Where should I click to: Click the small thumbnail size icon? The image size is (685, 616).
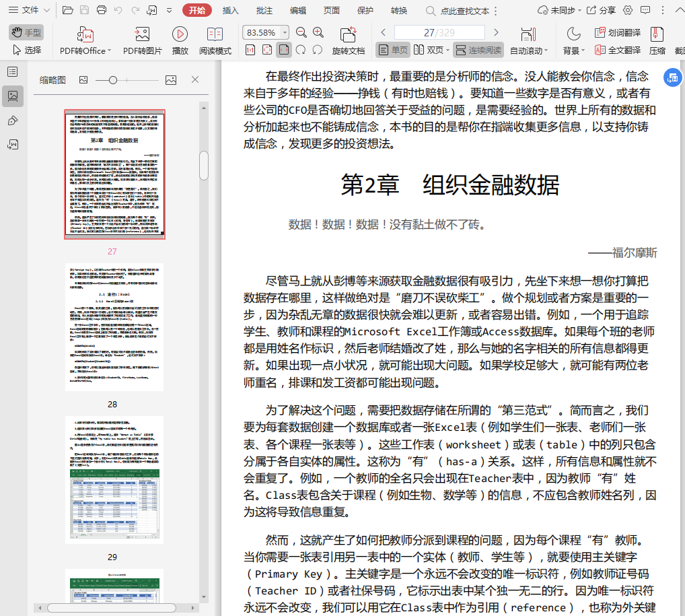tap(83, 79)
